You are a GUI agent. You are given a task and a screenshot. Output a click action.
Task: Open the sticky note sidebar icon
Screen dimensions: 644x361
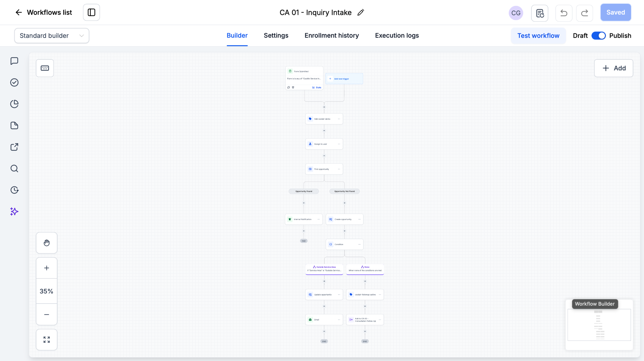[14, 125]
